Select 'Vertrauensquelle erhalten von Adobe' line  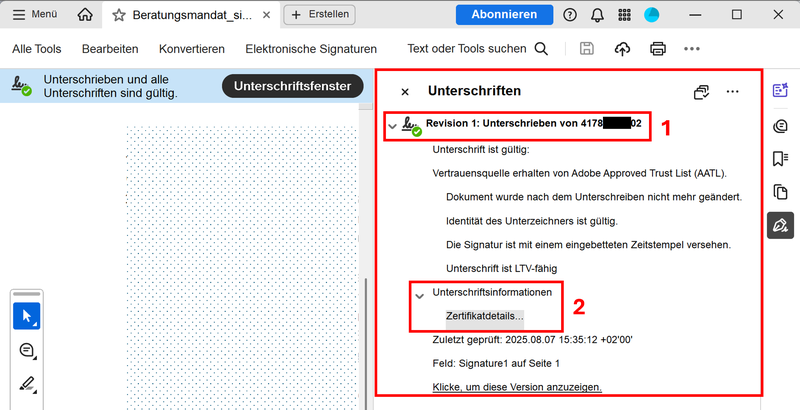click(580, 173)
